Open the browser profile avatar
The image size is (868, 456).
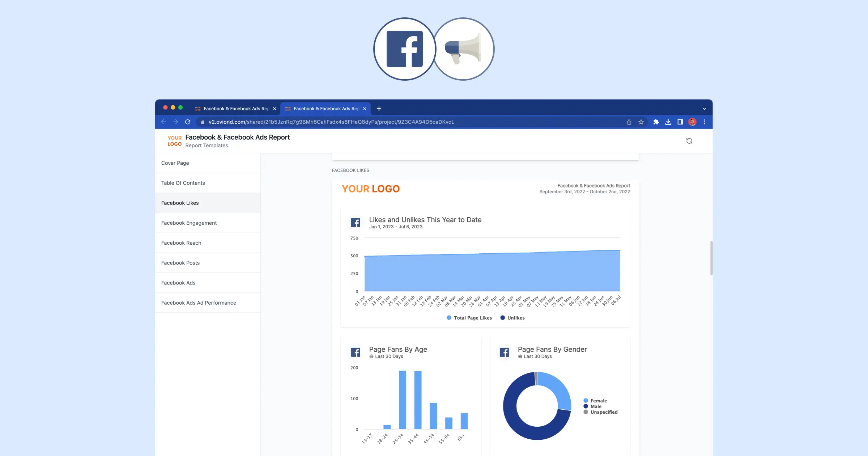point(692,122)
